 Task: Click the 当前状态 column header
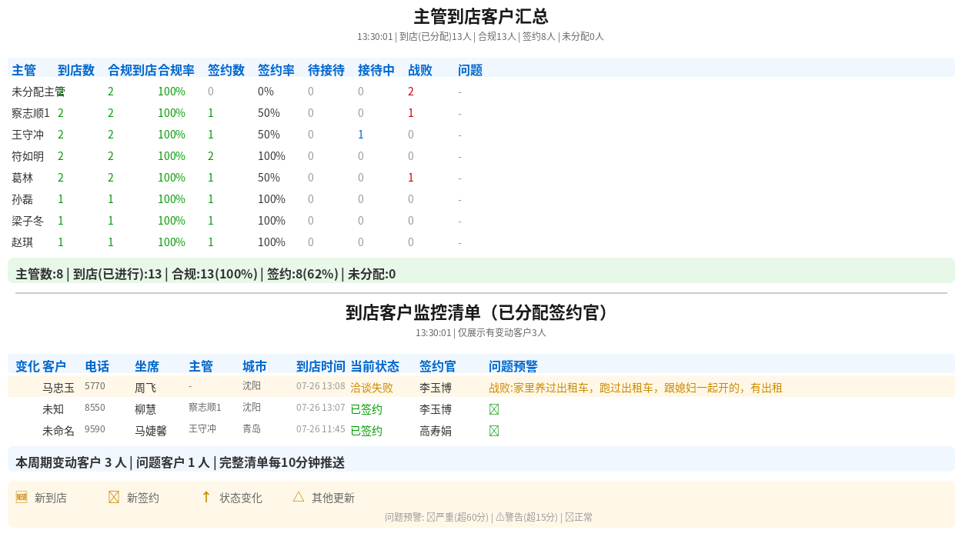375,366
